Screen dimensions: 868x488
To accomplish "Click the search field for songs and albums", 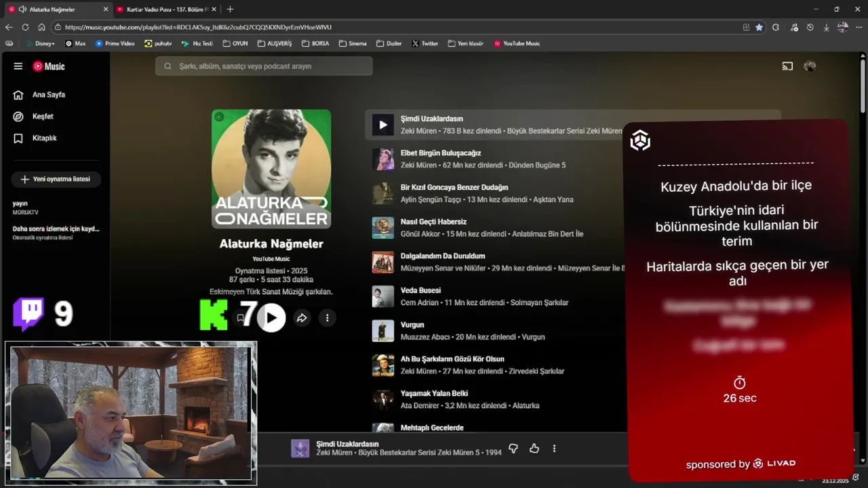I will [x=264, y=66].
